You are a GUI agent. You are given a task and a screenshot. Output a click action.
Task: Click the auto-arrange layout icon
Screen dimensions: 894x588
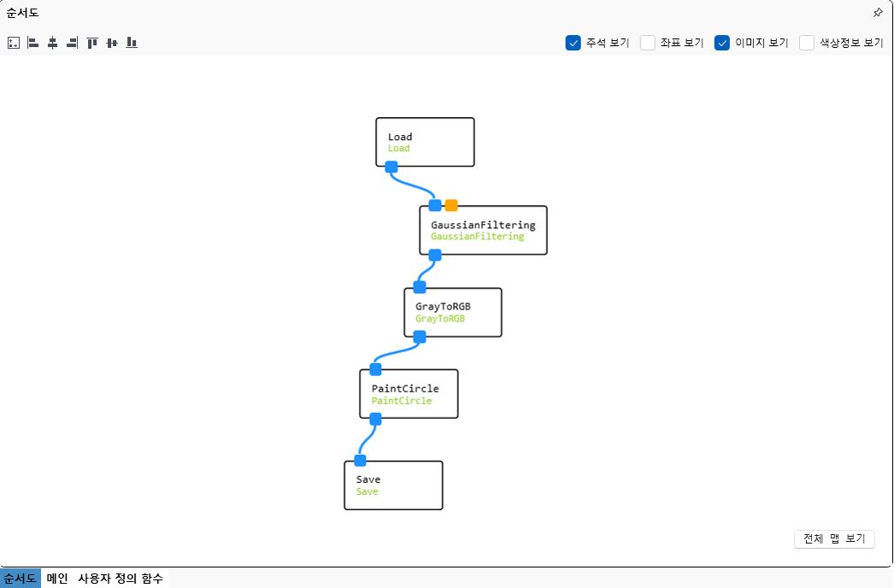13,43
